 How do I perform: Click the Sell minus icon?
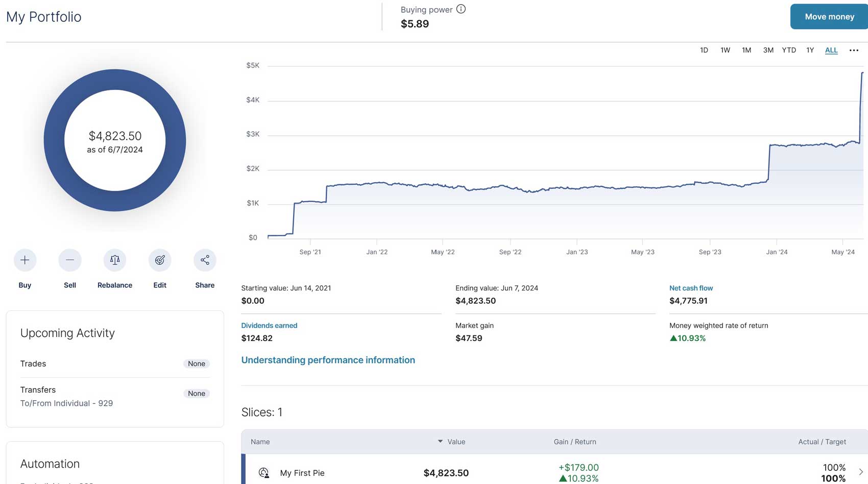(x=70, y=260)
